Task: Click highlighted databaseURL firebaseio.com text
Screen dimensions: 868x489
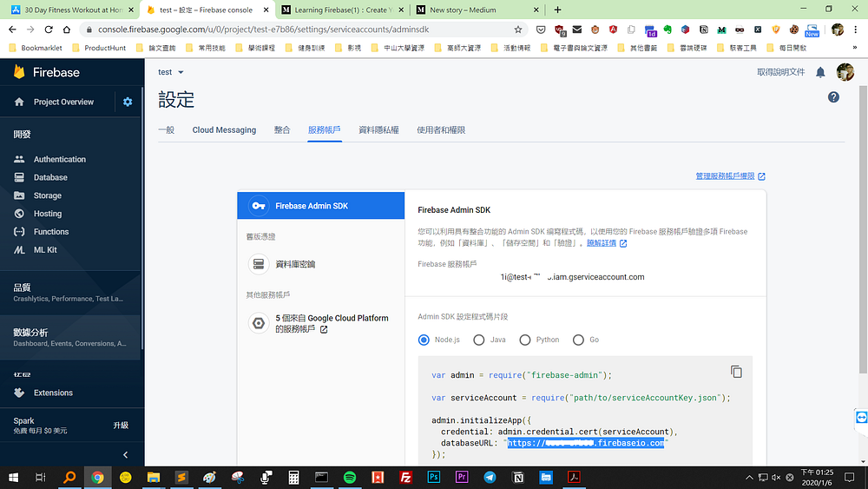Action: (586, 443)
